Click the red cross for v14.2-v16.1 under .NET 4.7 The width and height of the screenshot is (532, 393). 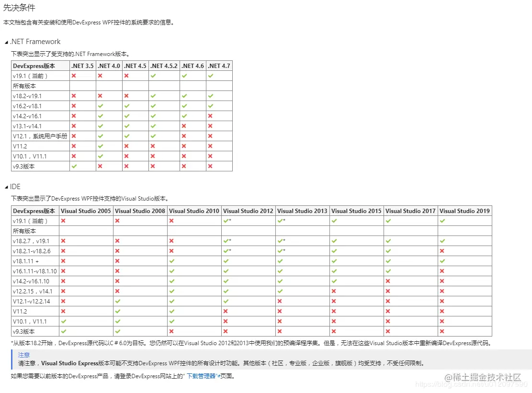coord(210,116)
